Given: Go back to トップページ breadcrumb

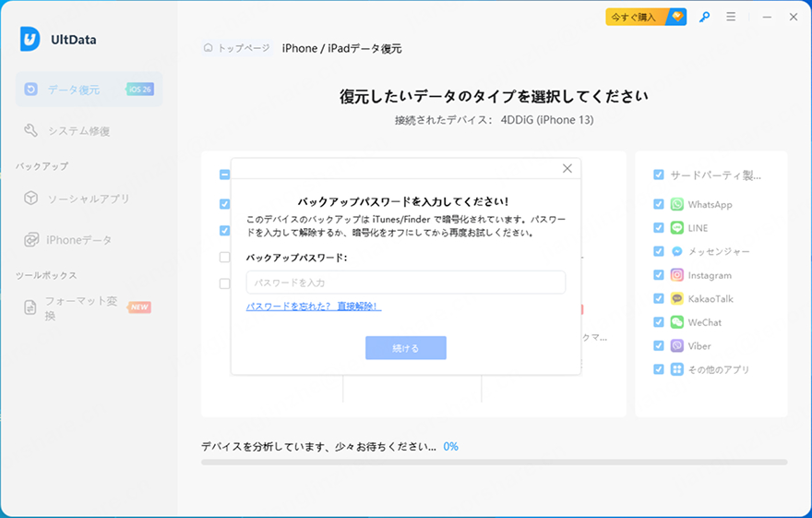Looking at the screenshot, I should click(x=237, y=48).
